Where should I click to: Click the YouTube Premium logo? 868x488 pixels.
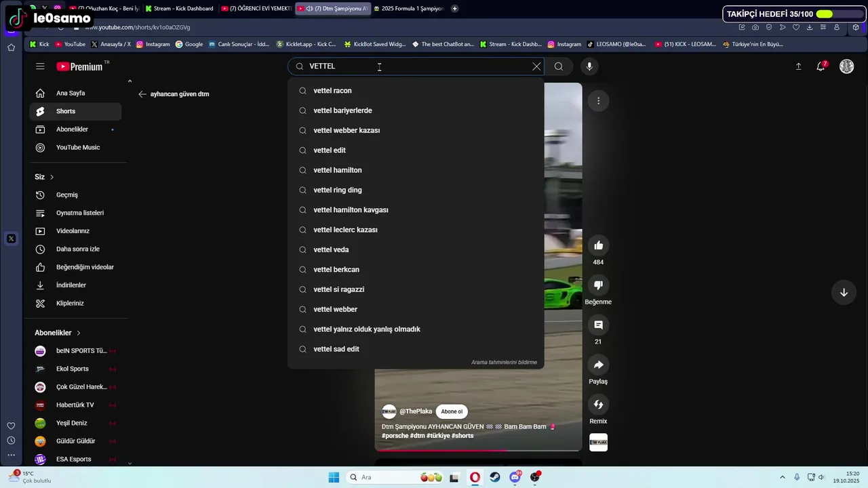coord(79,66)
